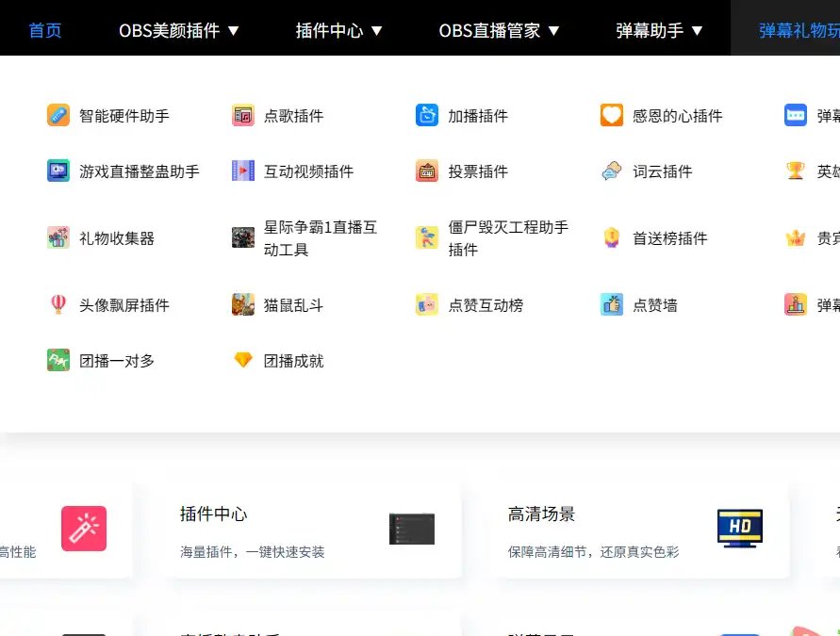Image resolution: width=840 pixels, height=636 pixels.
Task: Click the 点赞墙 label
Action: (x=654, y=305)
